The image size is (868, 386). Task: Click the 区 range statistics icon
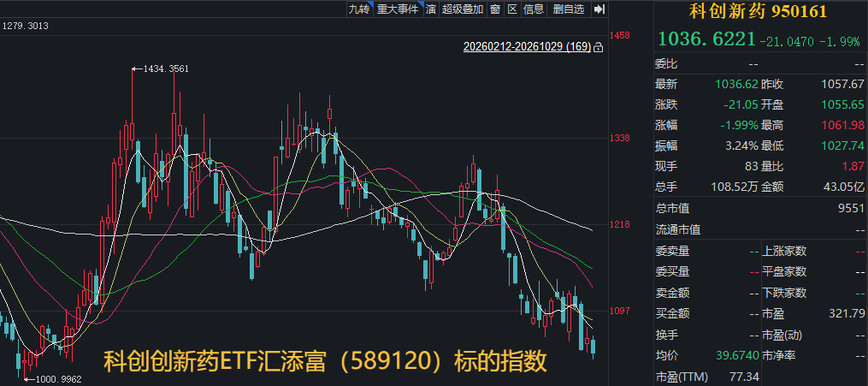512,9
